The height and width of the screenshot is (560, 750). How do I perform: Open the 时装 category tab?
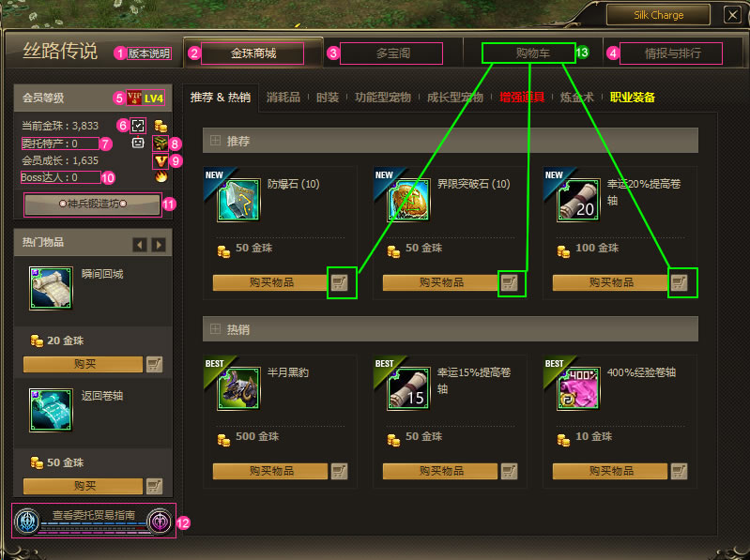coord(328,98)
